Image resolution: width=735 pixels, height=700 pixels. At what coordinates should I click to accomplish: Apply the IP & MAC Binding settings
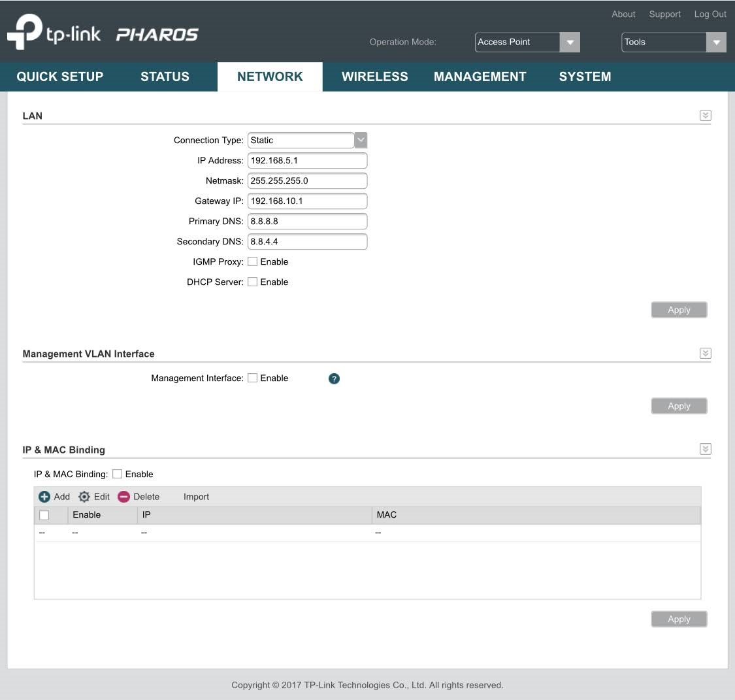click(x=679, y=619)
